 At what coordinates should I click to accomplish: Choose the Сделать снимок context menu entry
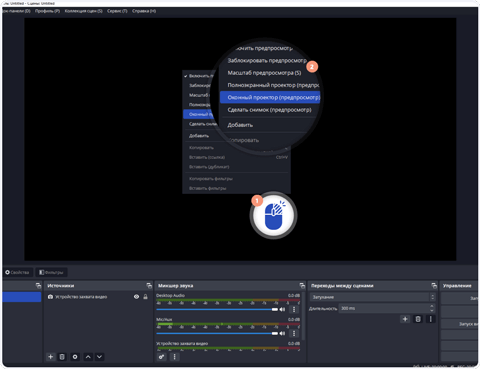(269, 110)
